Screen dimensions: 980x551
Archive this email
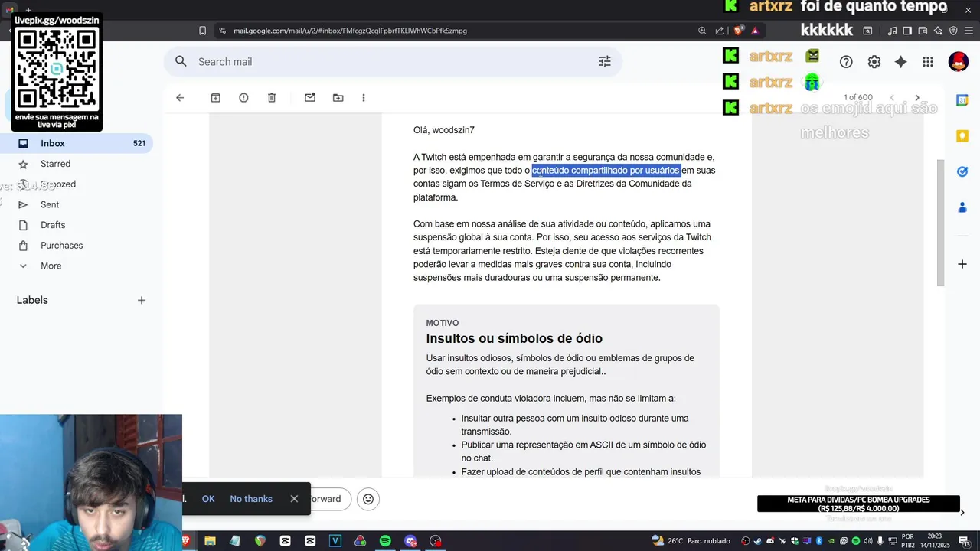(x=216, y=98)
